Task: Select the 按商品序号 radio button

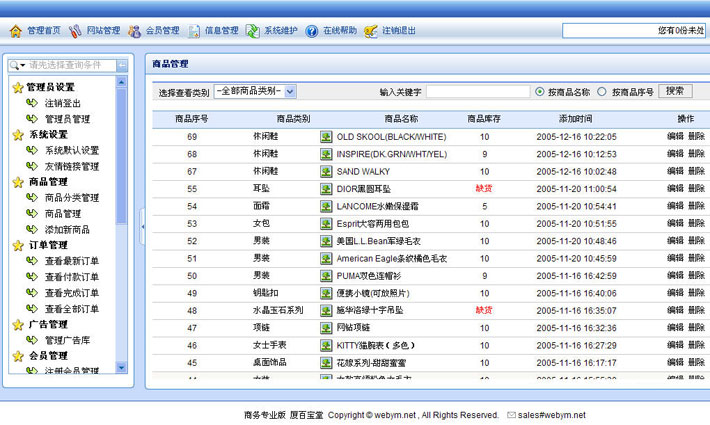Action: 602,92
